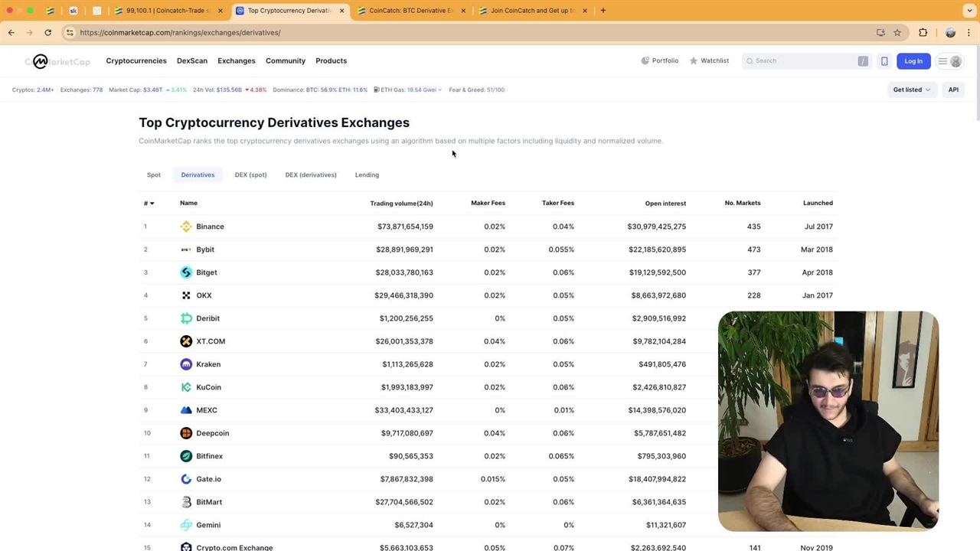
Task: Sort table by rank number column
Action: coord(148,203)
